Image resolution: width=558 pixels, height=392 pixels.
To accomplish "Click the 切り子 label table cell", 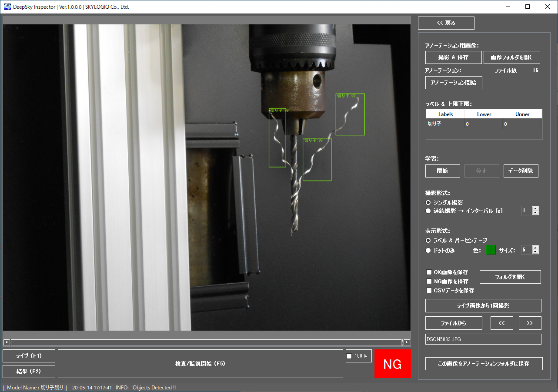I will (x=445, y=124).
